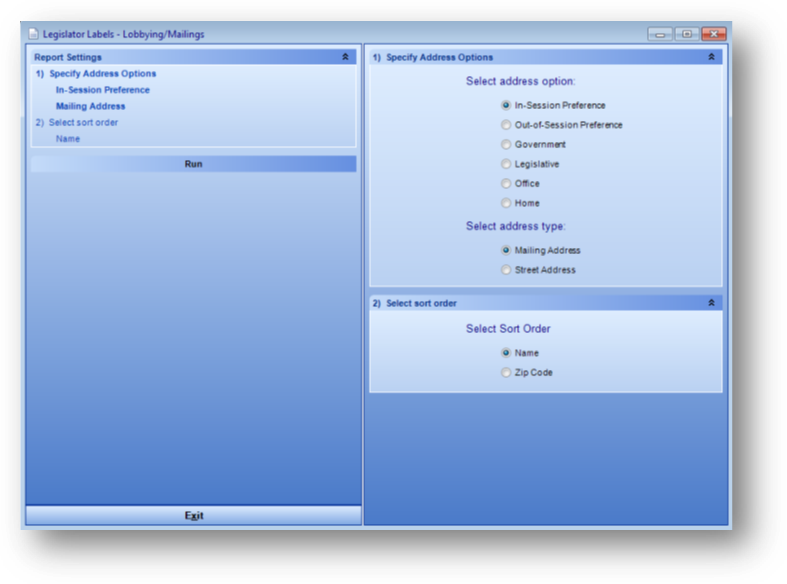
Task: Close the window with red X
Action: pyautogui.click(x=714, y=34)
